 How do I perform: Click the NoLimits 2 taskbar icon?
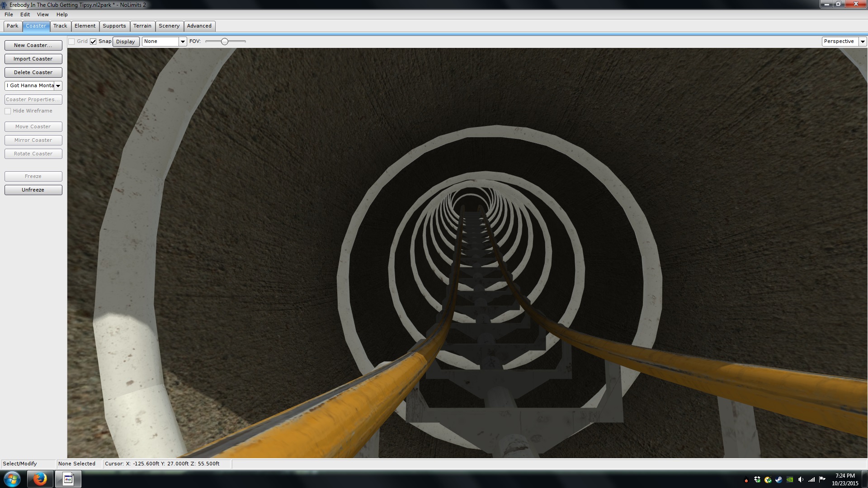(68, 479)
